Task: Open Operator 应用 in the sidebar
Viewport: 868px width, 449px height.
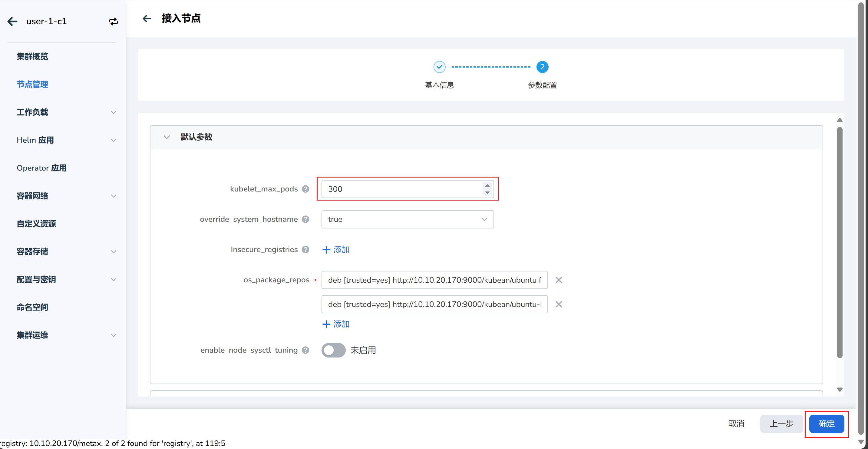Action: pyautogui.click(x=41, y=168)
